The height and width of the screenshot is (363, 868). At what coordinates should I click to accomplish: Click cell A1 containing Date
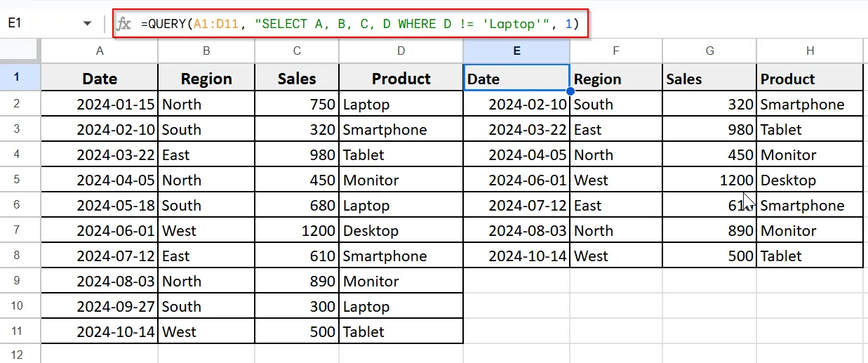pyautogui.click(x=100, y=79)
